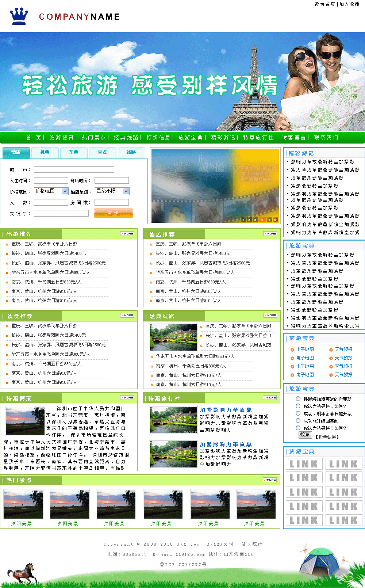
Task: Click the 投票 vote button
Action: tap(305, 435)
